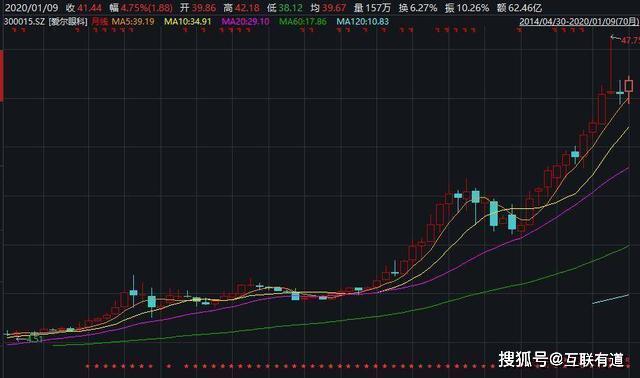
Task: Click the average price 39.67
Action: pos(334,8)
